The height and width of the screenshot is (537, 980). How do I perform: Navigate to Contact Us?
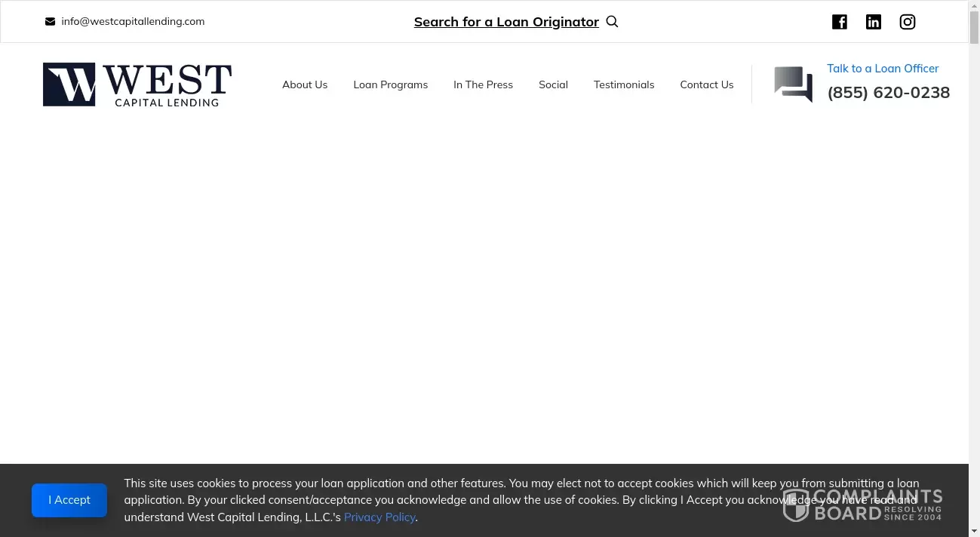click(x=706, y=84)
